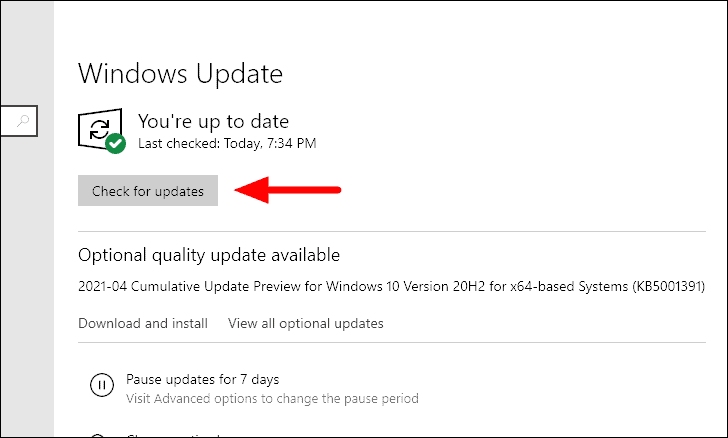Open View all optional updates link
This screenshot has width=728, height=438.
click(x=306, y=323)
